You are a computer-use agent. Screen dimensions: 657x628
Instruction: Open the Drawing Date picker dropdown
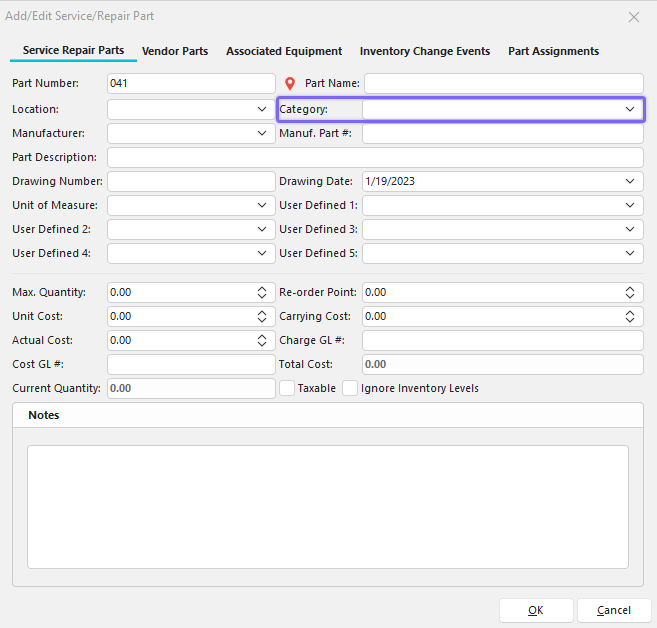point(630,181)
